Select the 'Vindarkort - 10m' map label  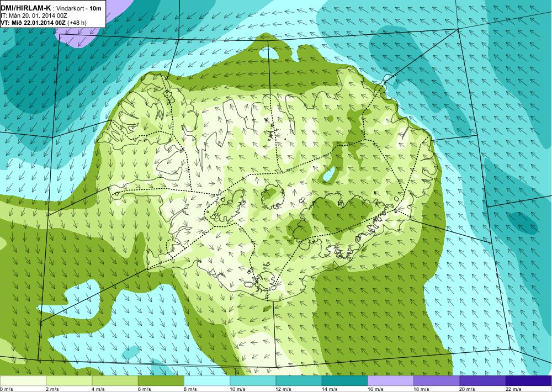click(x=79, y=8)
